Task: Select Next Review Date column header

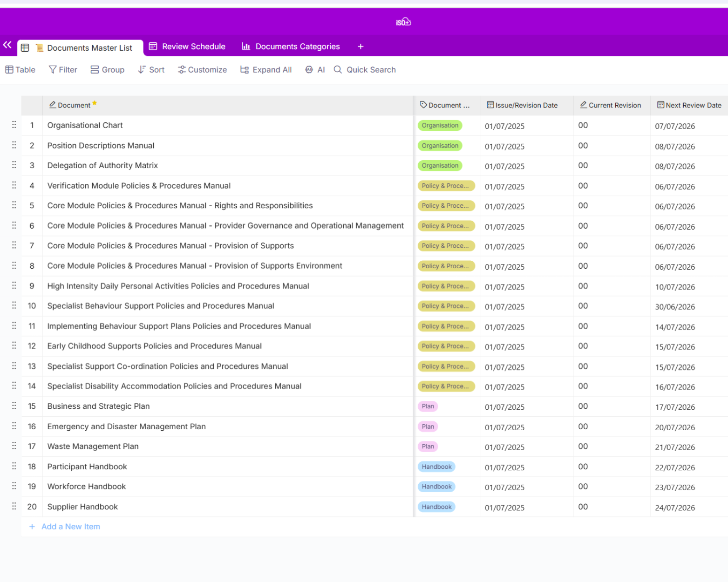Action: point(689,105)
